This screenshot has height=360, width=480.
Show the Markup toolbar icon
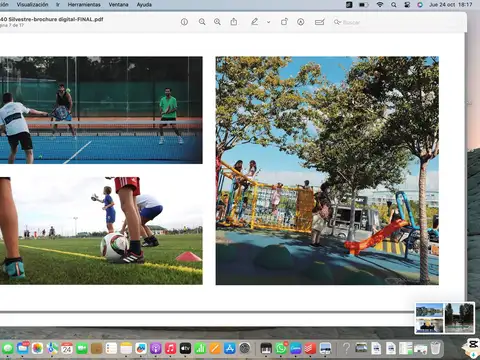pyautogui.click(x=301, y=22)
